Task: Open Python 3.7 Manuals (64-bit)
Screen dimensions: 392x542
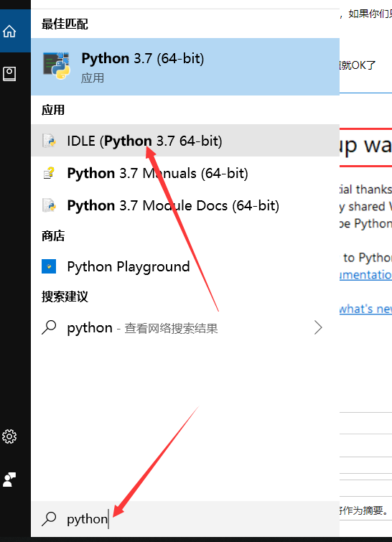Action: click(185, 173)
